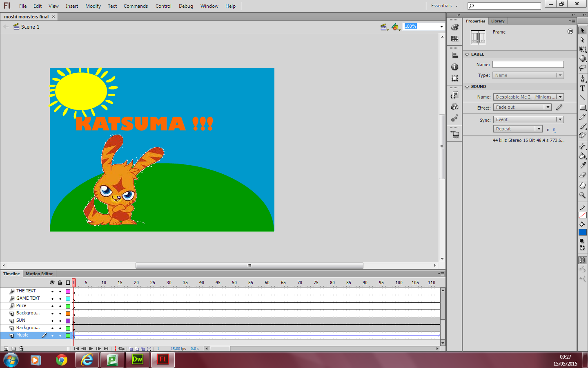This screenshot has height=368, width=588.
Task: Open the Stroke color swatch
Action: click(583, 215)
